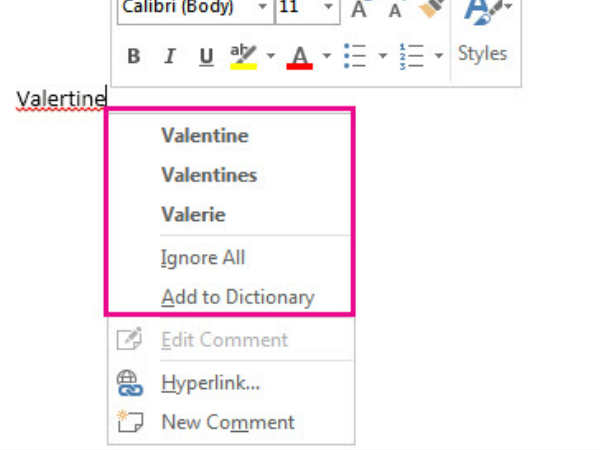Click Add to Dictionary
This screenshot has width=600, height=450.
pyautogui.click(x=237, y=297)
